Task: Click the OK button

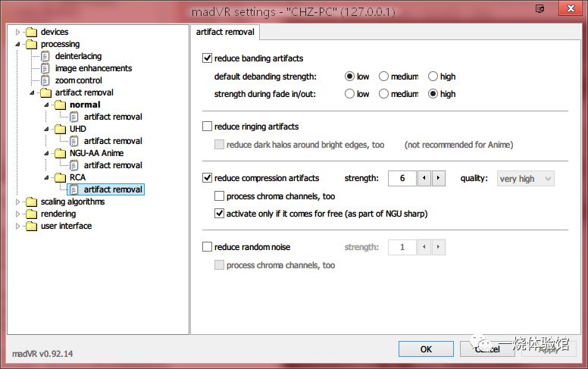Action: click(426, 349)
